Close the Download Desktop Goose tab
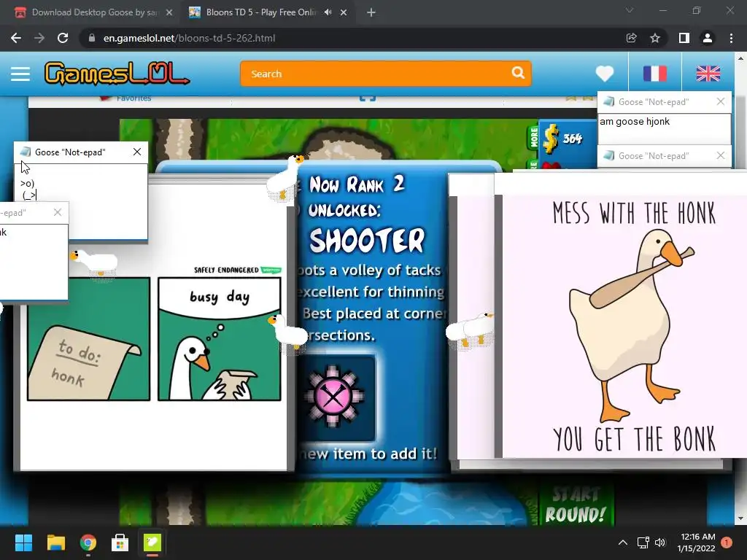Image resolution: width=747 pixels, height=560 pixels. (169, 12)
